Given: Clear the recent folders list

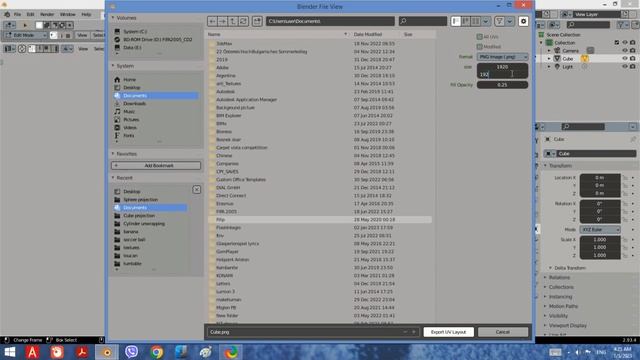Looking at the screenshot, I should 196,190.
